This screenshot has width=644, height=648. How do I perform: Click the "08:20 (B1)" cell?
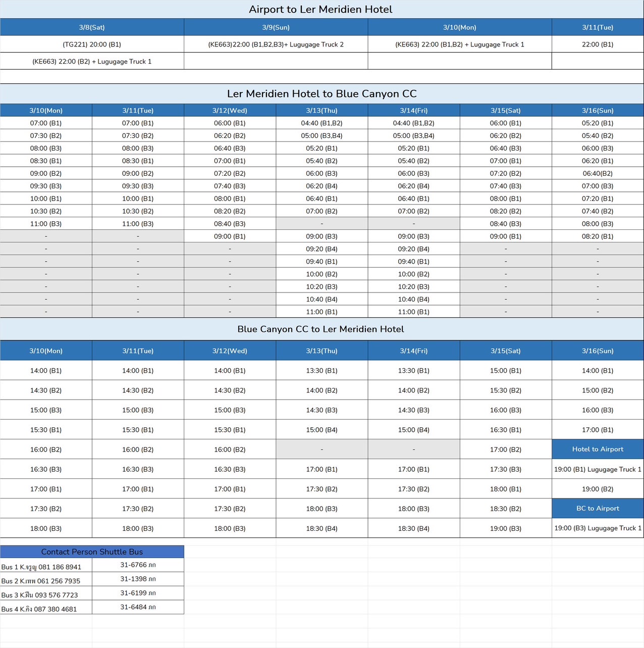[598, 236]
